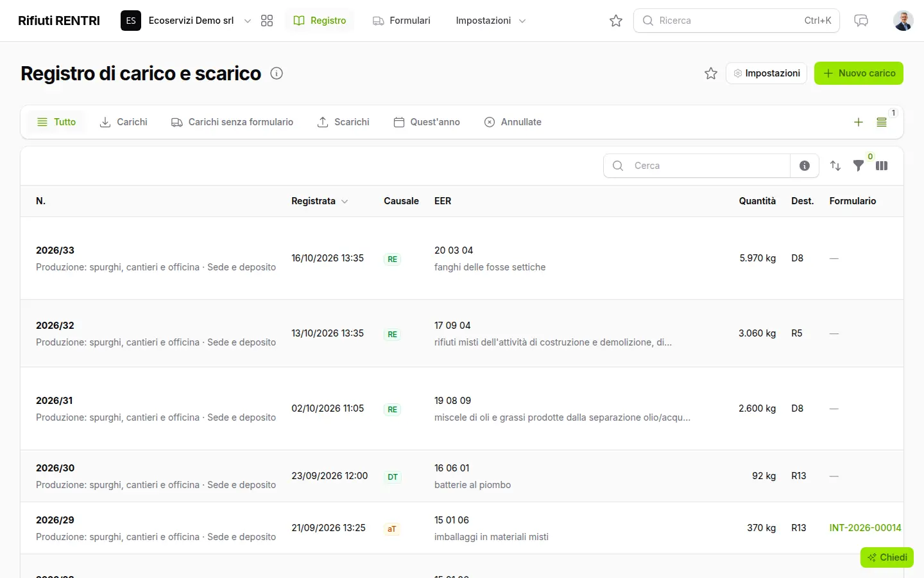The height and width of the screenshot is (578, 924).
Task: Click the EER column header
Action: click(x=443, y=201)
